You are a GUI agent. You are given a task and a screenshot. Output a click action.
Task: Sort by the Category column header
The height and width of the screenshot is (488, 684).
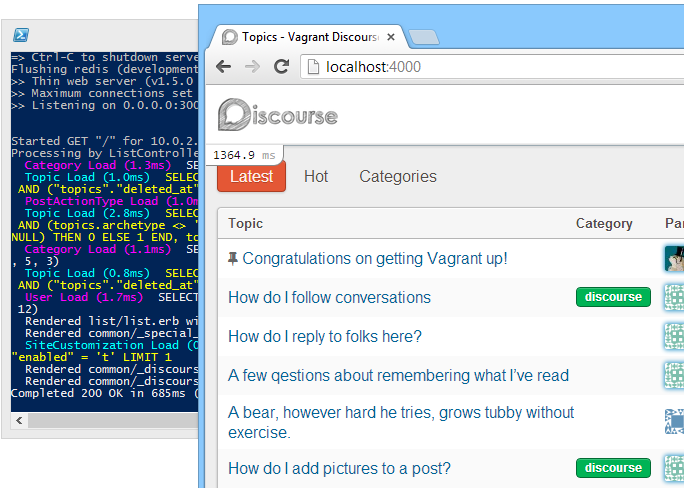(x=604, y=223)
